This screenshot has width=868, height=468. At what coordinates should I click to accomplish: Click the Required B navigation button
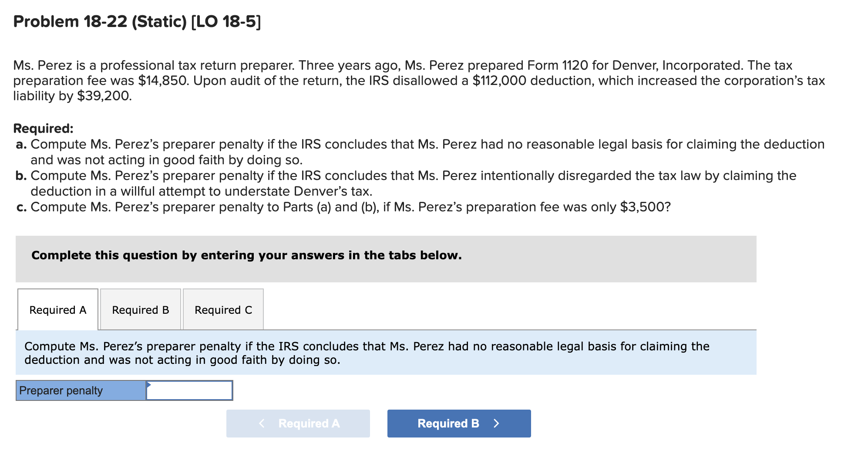pos(458,423)
